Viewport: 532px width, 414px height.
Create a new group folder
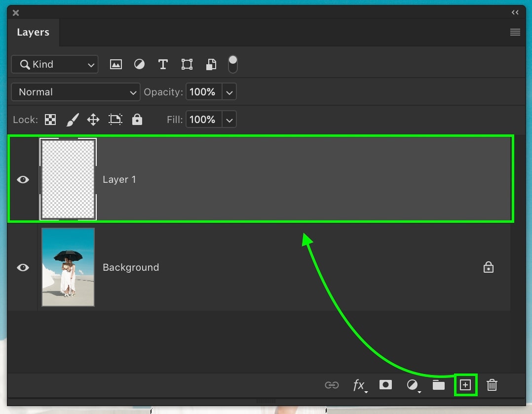[x=438, y=385]
